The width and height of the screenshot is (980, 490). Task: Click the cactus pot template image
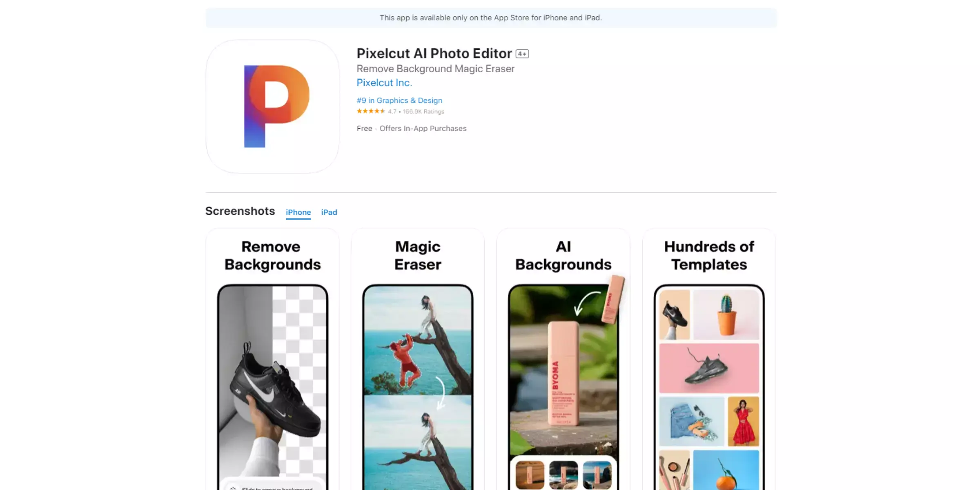coord(726,314)
